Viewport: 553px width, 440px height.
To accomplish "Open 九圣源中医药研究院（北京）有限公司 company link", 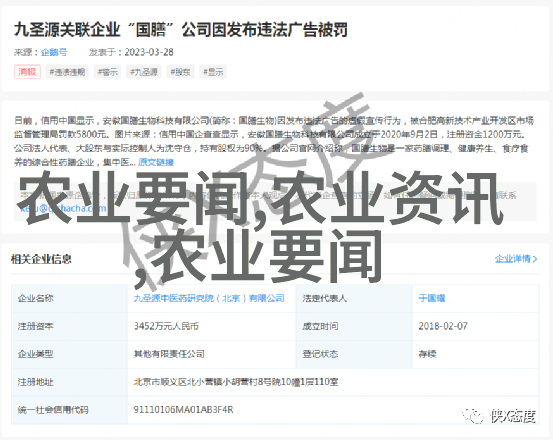I will pyautogui.click(x=209, y=298).
